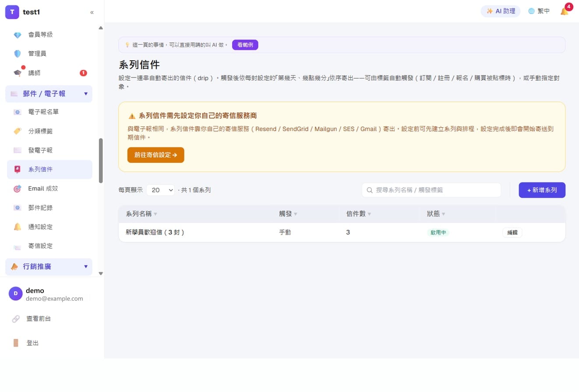The width and height of the screenshot is (579, 392).
Task: Click the 前往寄信設定 button
Action: click(x=156, y=155)
